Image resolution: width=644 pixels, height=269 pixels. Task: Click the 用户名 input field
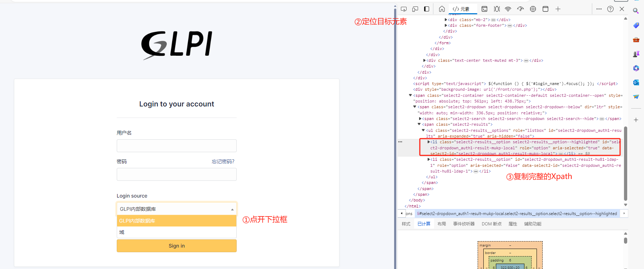(177, 146)
